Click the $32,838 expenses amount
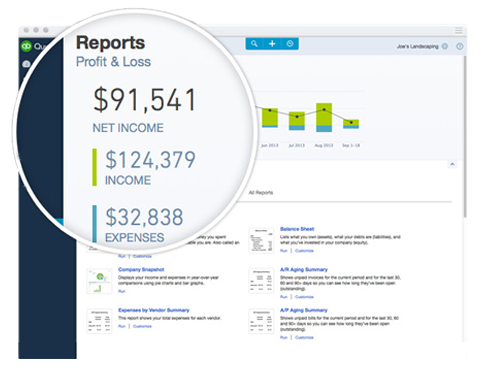 tap(144, 217)
